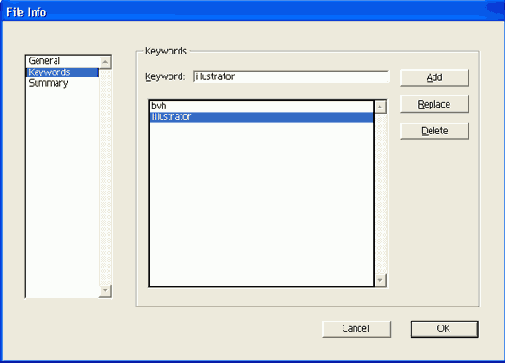
Task: Focus the Keyword text input field
Action: coord(291,77)
